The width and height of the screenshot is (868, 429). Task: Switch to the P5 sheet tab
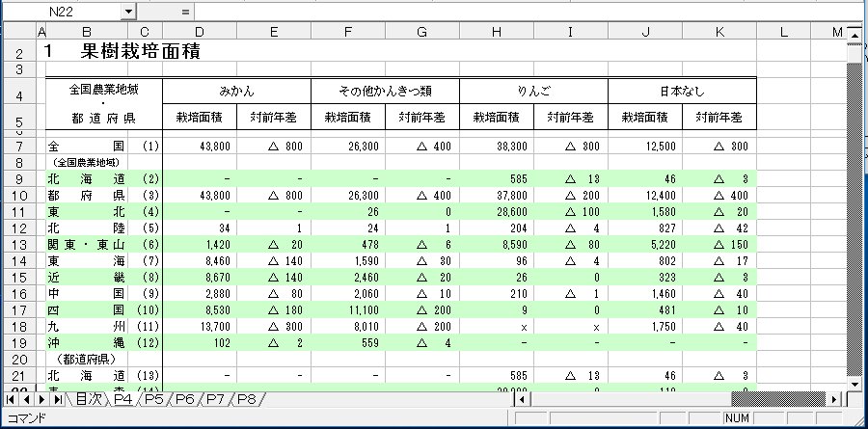(154, 398)
